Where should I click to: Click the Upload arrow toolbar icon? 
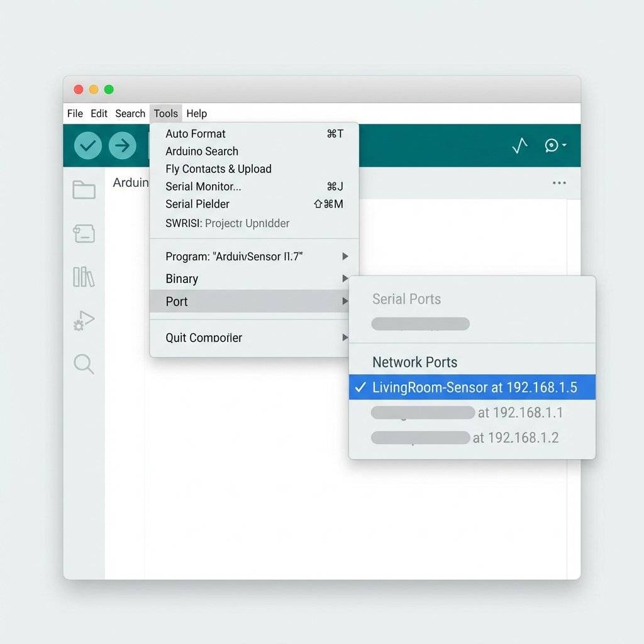pyautogui.click(x=123, y=145)
